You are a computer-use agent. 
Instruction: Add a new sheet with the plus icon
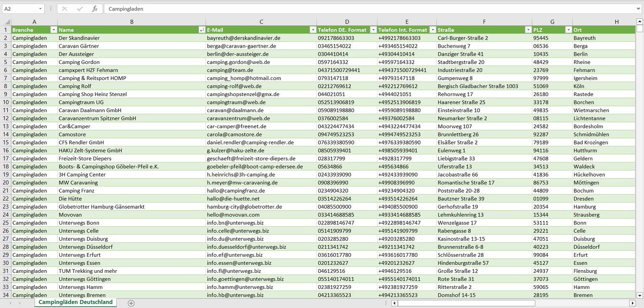[x=131, y=303]
